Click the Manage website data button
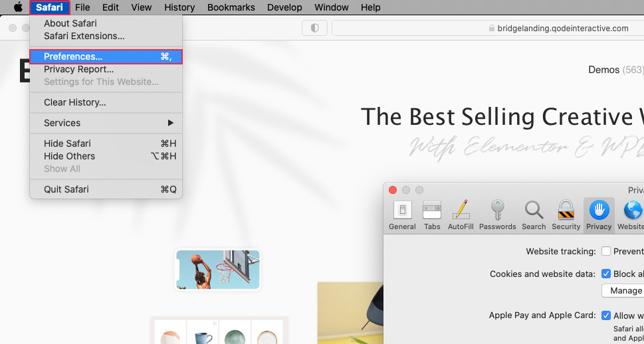 625,291
